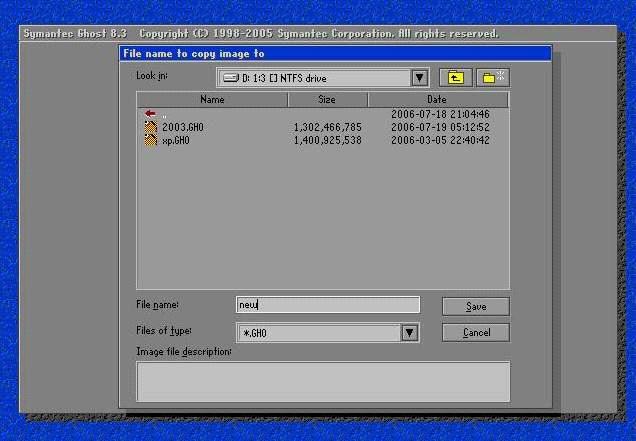Click the create new folder icon
Screen dimensions: 636x441
(493, 77)
